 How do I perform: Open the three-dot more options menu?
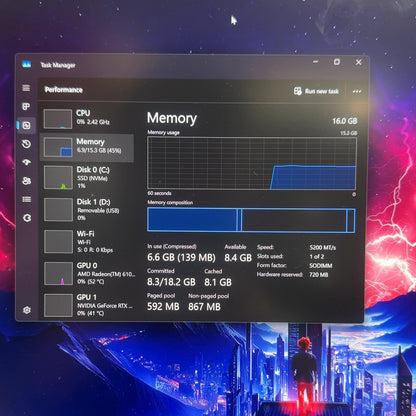357,91
